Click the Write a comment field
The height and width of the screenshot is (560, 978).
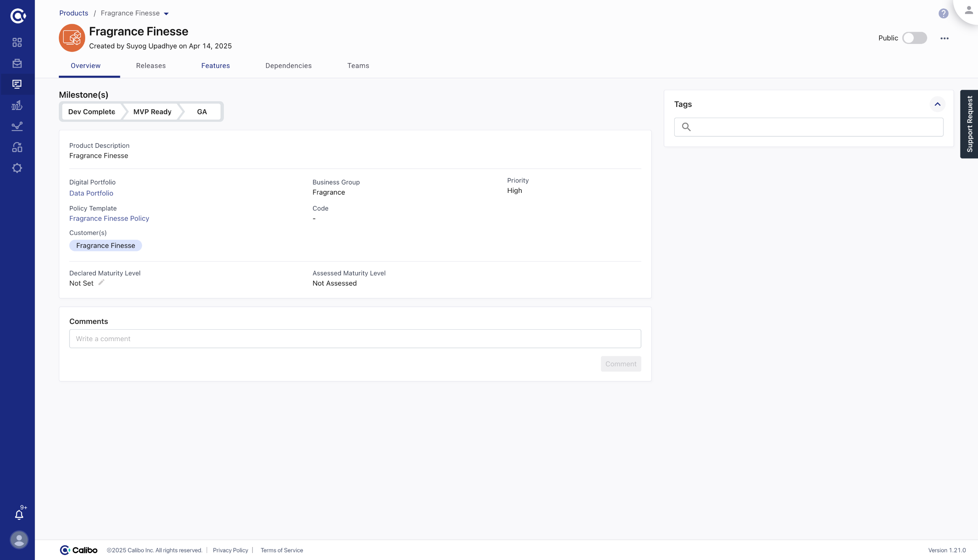coord(355,338)
